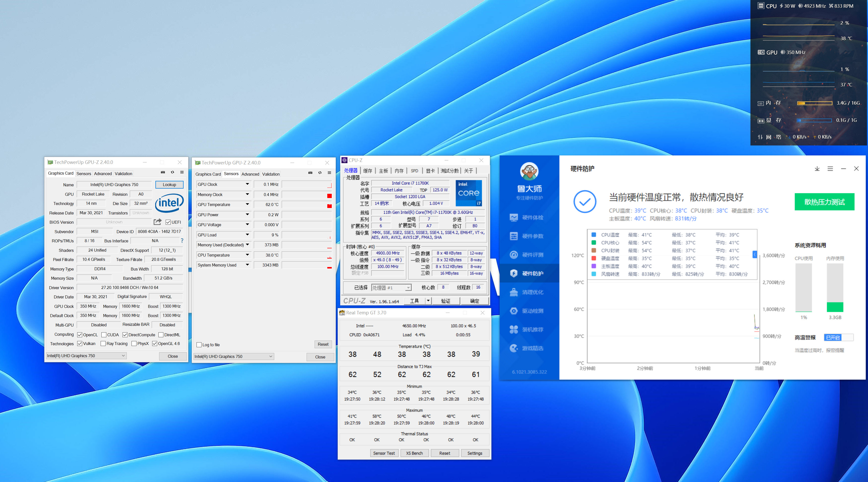The height and width of the screenshot is (482, 868).
Task: Click the GPU Name field text
Action: click(114, 185)
